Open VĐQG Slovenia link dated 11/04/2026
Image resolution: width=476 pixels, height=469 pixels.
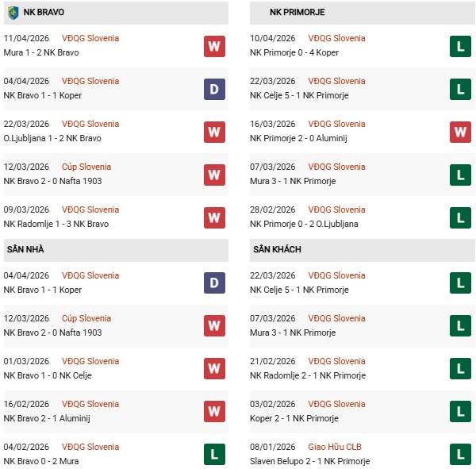pyautogui.click(x=90, y=38)
